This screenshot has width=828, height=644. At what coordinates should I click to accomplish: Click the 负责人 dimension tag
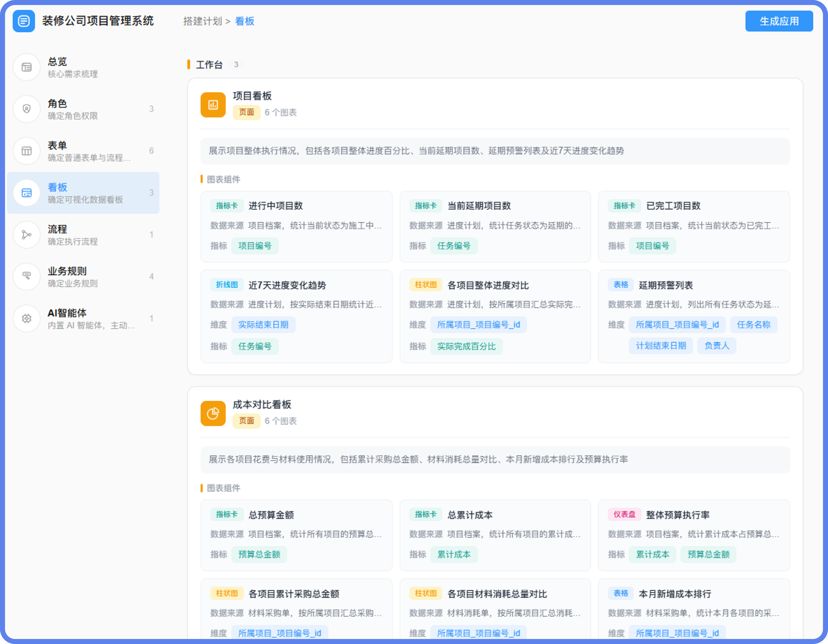pyautogui.click(x=717, y=346)
